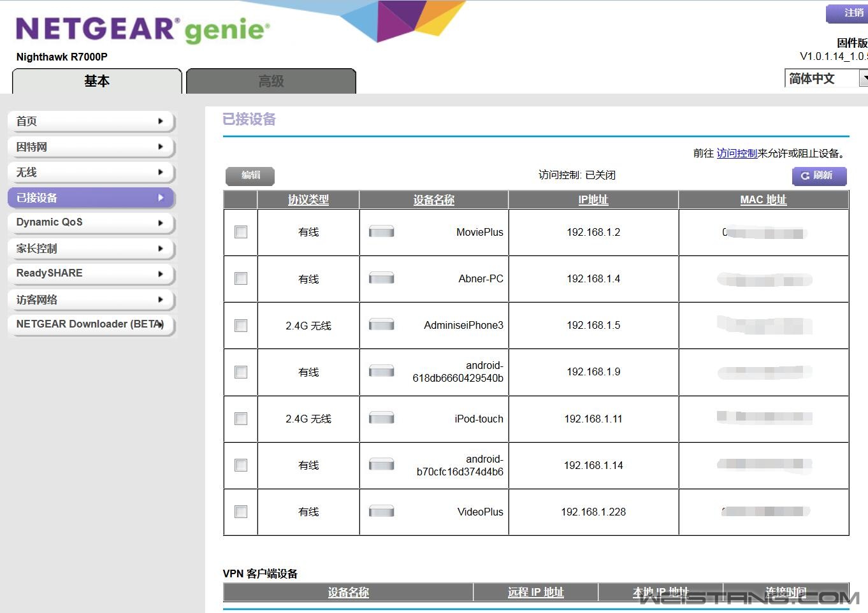Sort VPN table by 远程 IP 地址
868x613 pixels.
[536, 592]
